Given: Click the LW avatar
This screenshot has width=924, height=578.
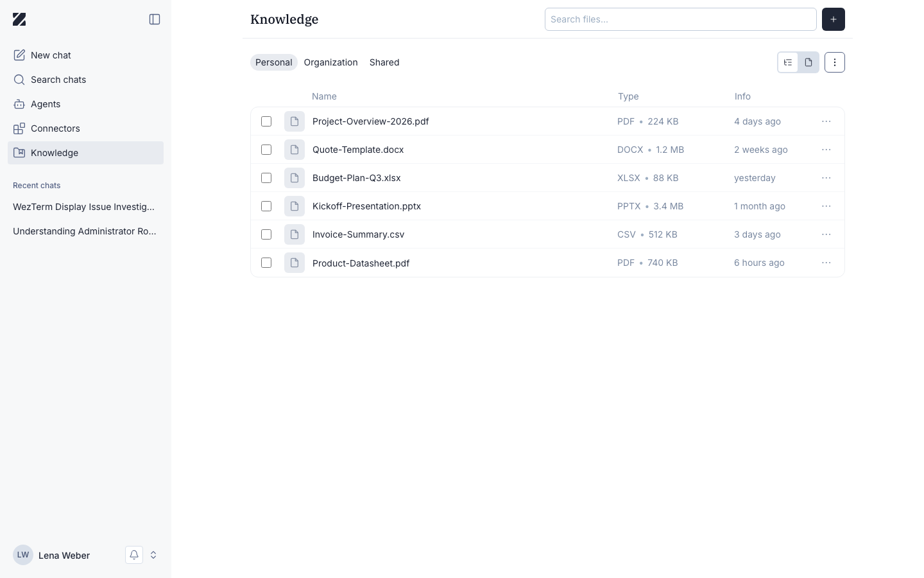Looking at the screenshot, I should click(23, 555).
